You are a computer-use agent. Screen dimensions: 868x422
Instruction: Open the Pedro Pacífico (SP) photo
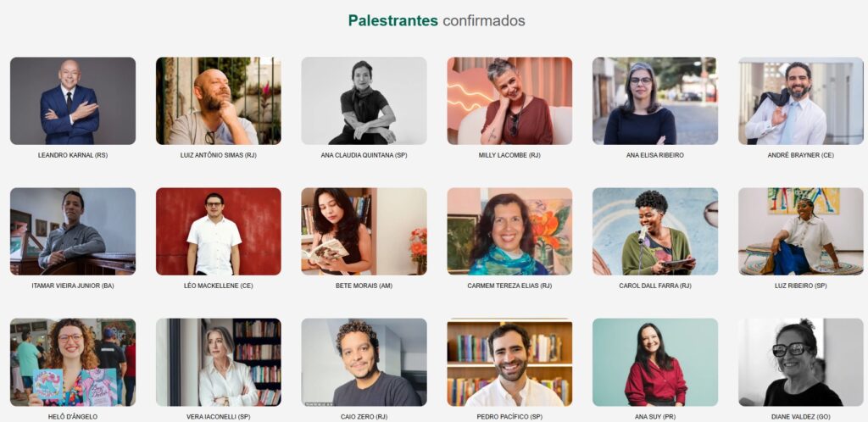pos(509,363)
